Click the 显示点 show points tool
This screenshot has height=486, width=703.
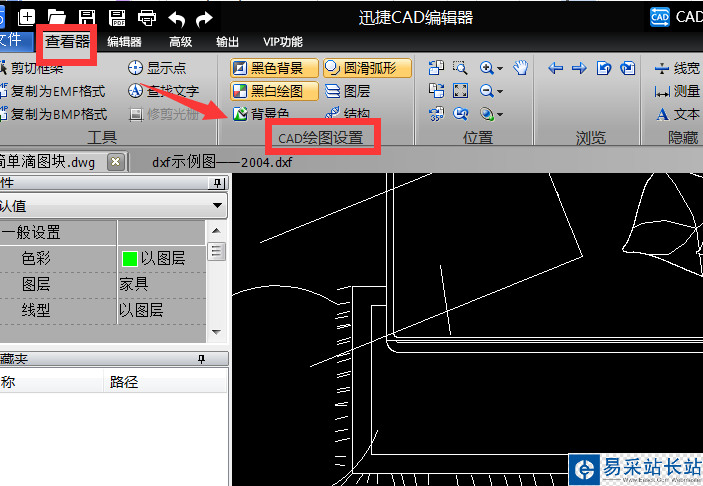point(157,68)
